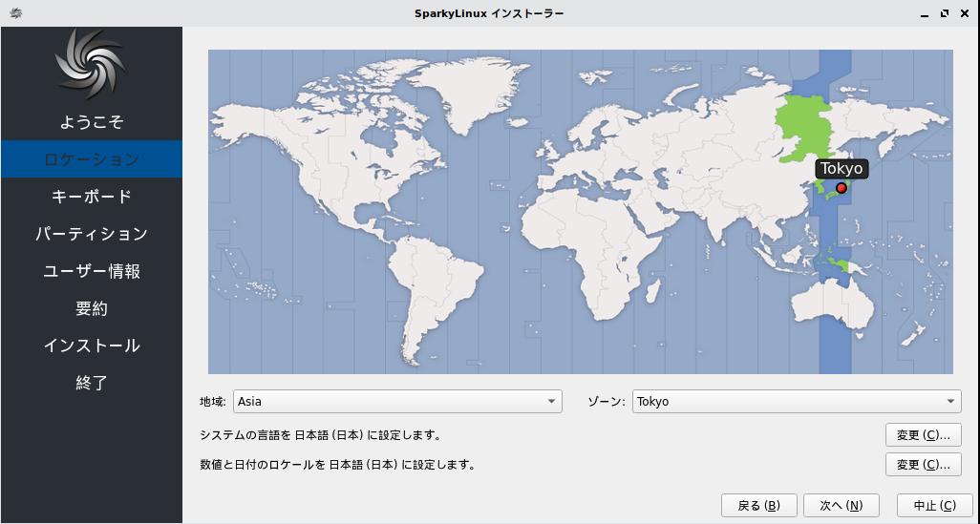
Task: Click Australia on the timezone map
Action: pos(833,309)
